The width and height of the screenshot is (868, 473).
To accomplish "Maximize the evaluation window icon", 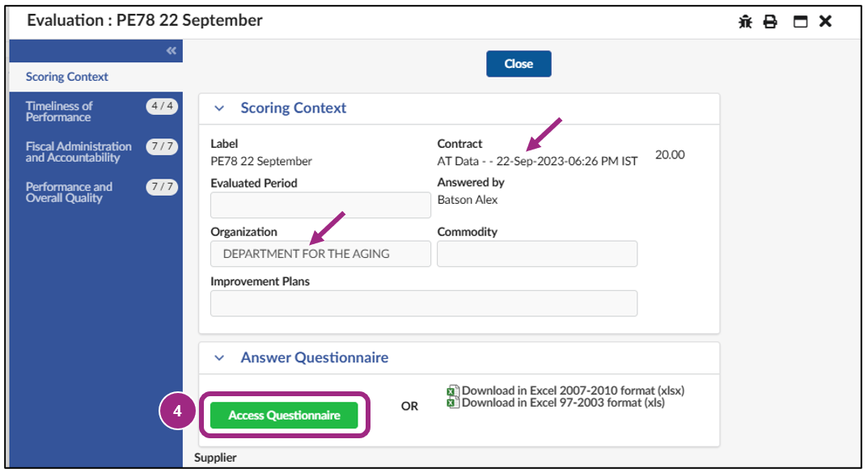I will point(798,21).
